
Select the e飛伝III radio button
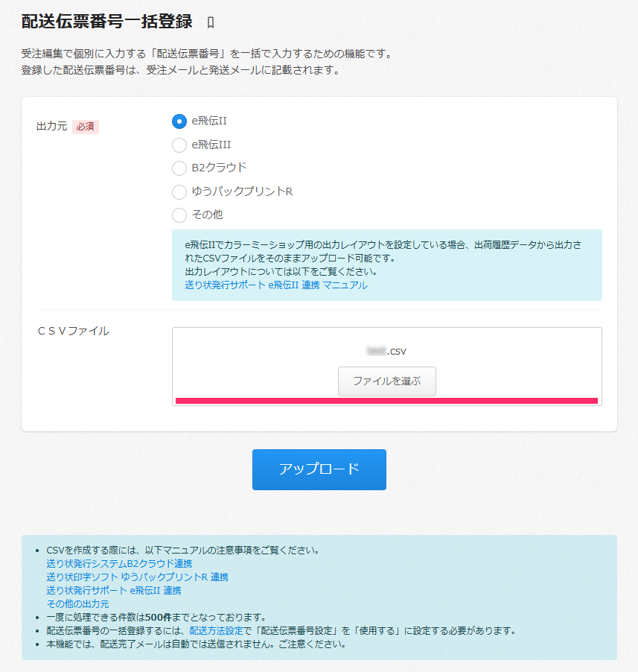coord(179,145)
